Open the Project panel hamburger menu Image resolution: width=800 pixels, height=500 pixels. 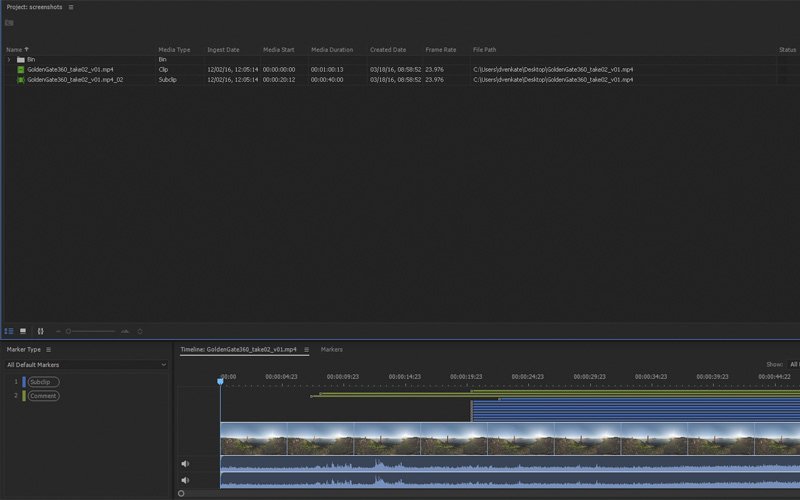(x=71, y=7)
